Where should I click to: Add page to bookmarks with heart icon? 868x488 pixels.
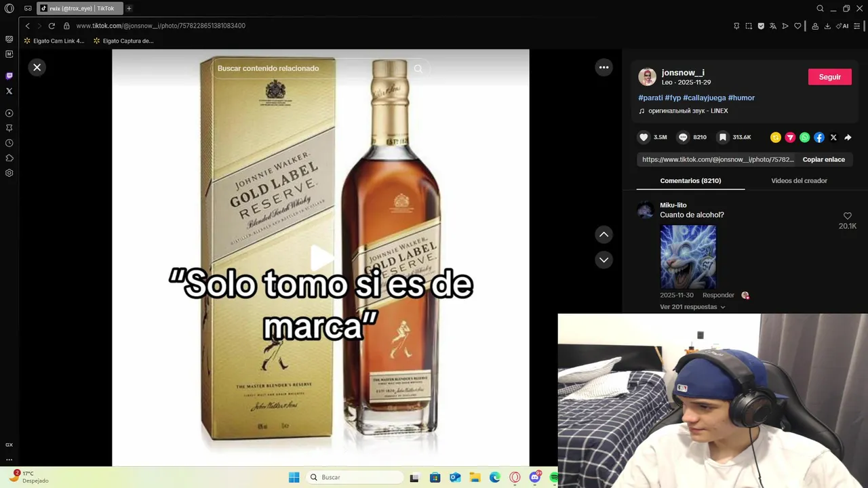[x=797, y=26]
